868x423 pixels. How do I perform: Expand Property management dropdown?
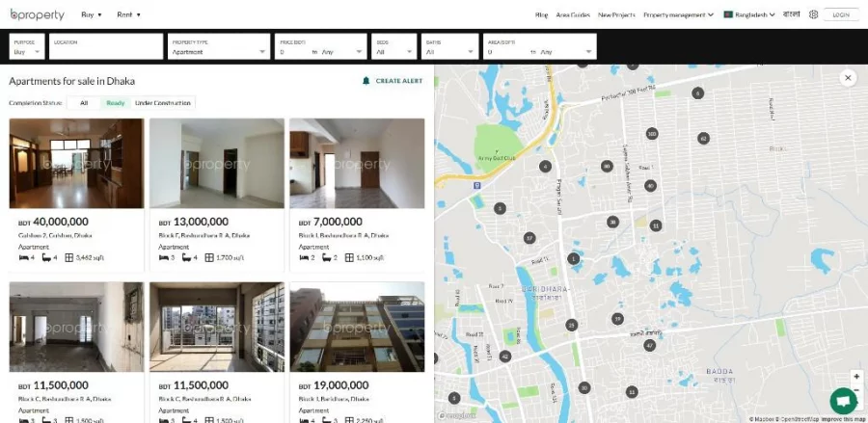point(678,14)
